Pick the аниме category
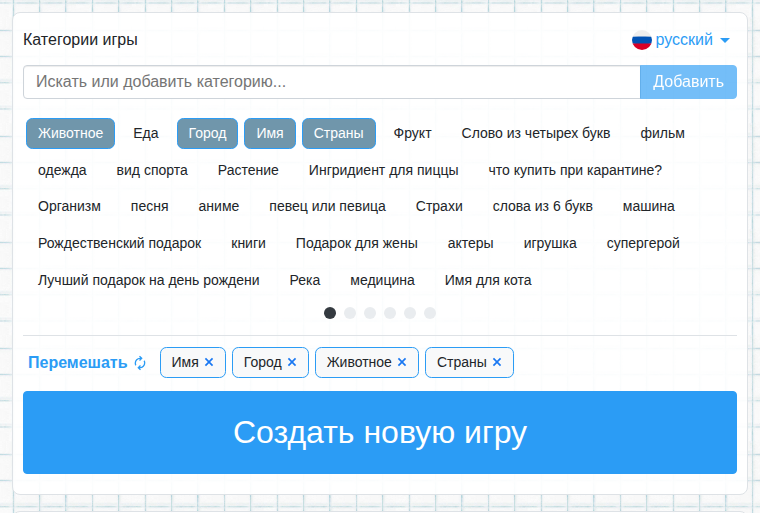This screenshot has width=760, height=513. click(x=219, y=207)
